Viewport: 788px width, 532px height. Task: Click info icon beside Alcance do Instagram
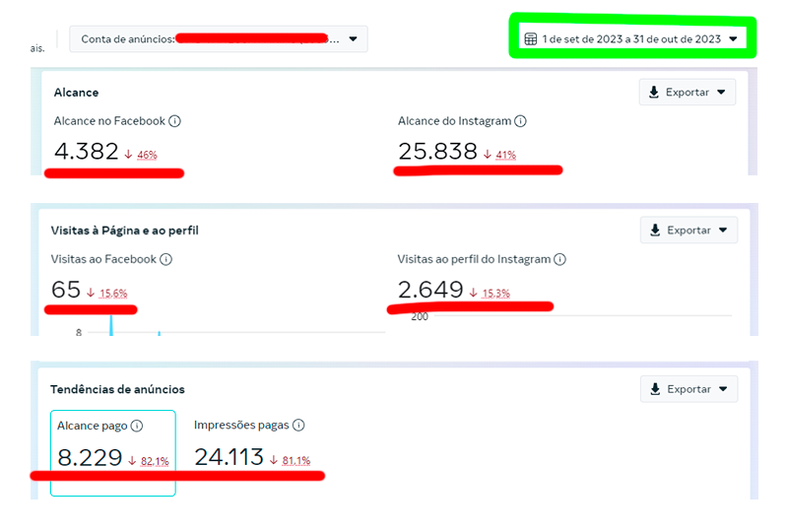[x=520, y=121]
